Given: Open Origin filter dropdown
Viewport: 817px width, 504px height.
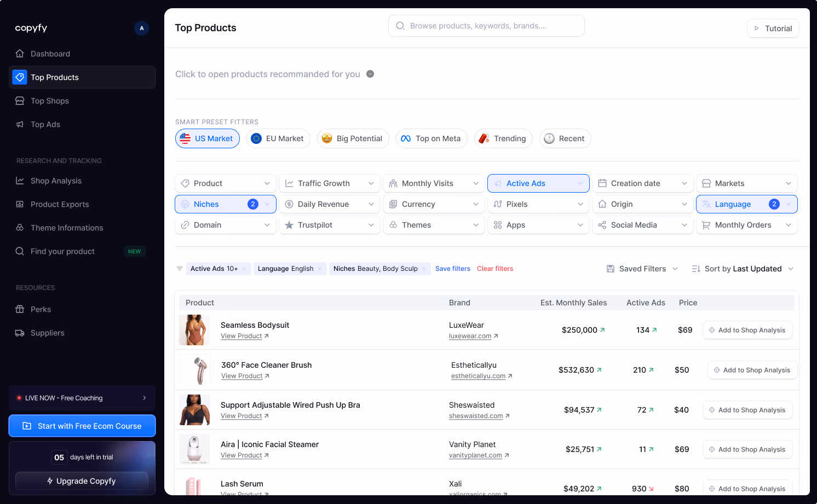Looking at the screenshot, I should point(643,204).
